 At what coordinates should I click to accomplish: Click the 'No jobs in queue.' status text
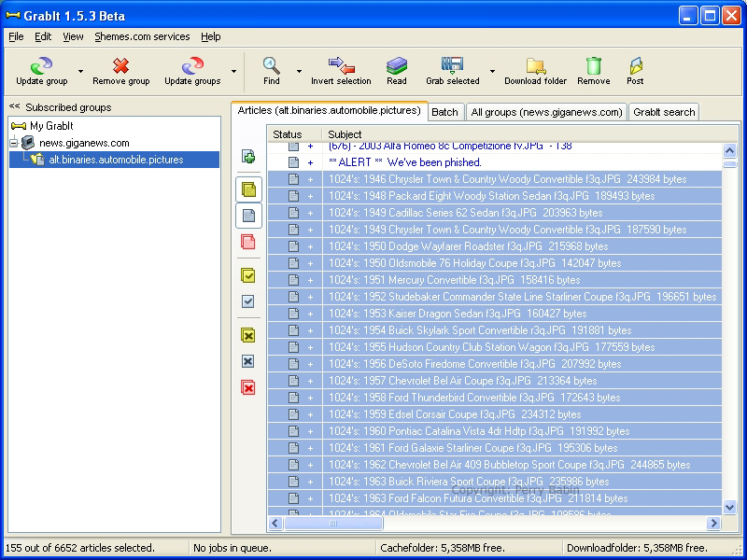click(x=233, y=548)
